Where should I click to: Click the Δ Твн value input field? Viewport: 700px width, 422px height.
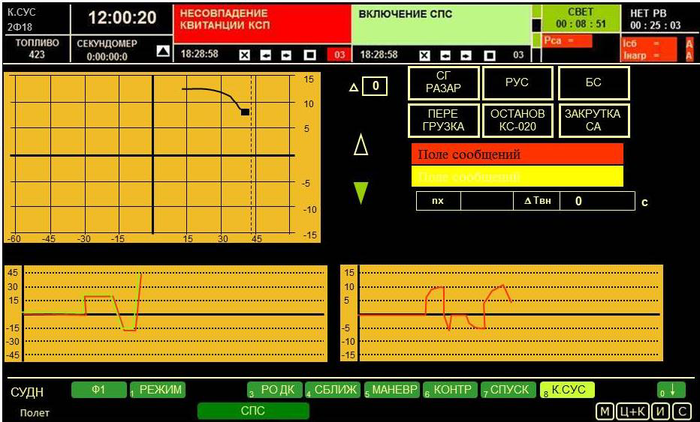(595, 201)
